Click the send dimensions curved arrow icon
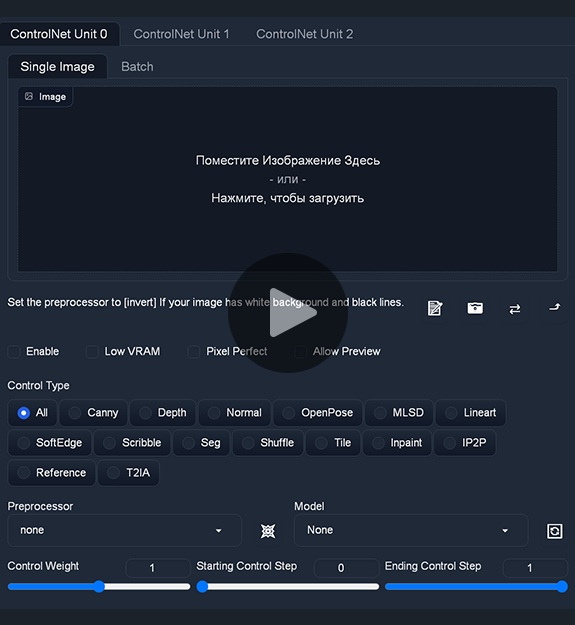The image size is (575, 625). click(554, 307)
